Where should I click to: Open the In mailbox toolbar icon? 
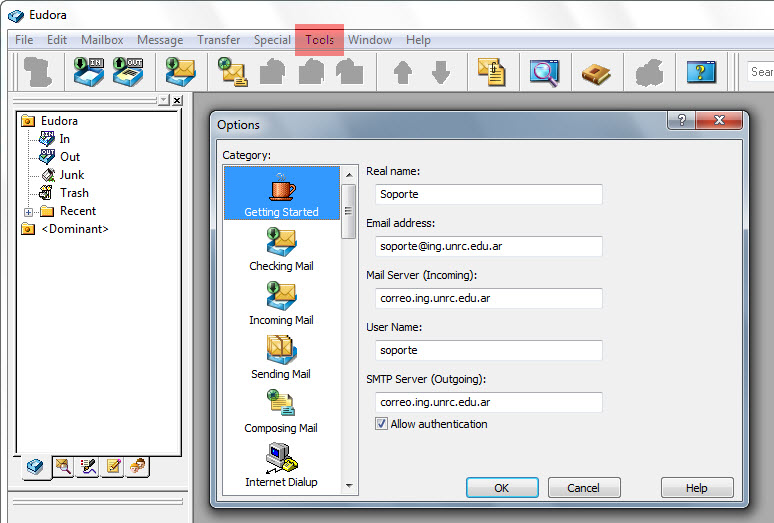[x=88, y=72]
